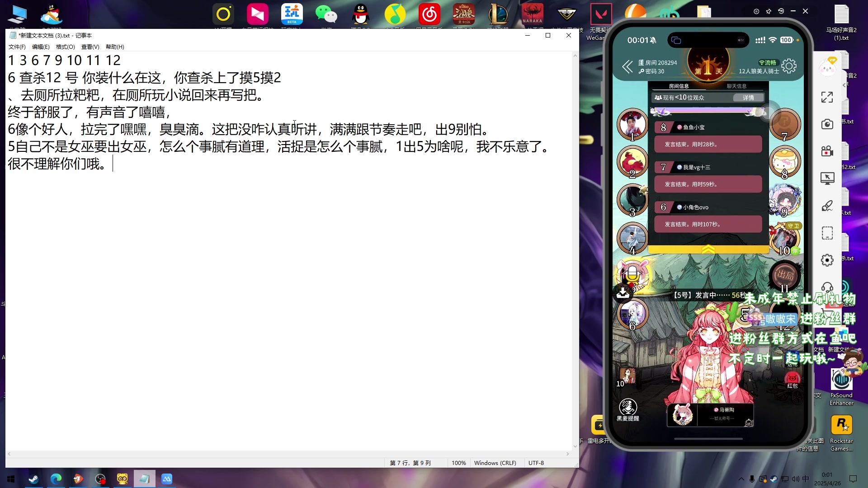Select player 8 Hello Kitty avatar

(x=784, y=161)
